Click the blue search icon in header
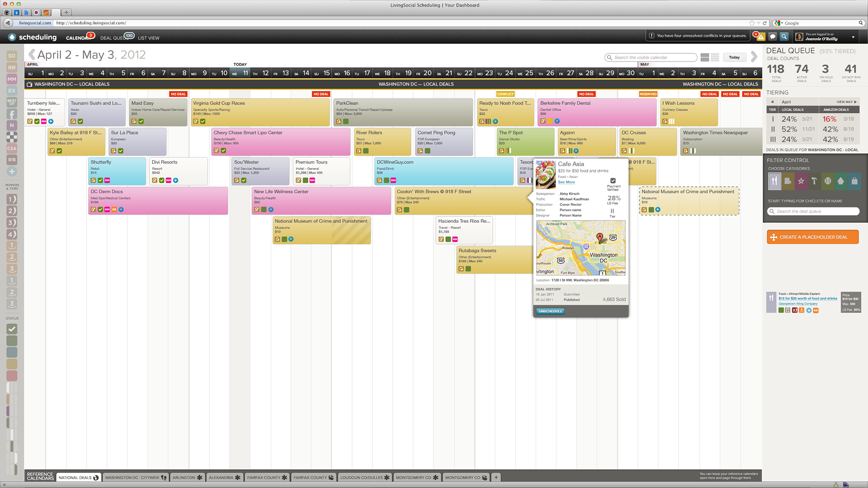 tap(784, 37)
